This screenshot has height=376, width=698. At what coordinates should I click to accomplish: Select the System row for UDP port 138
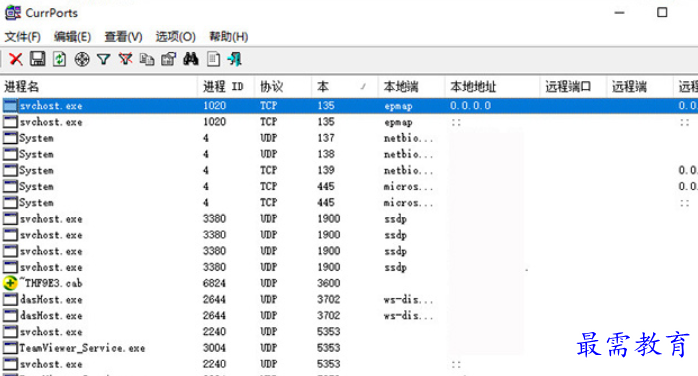point(349,154)
